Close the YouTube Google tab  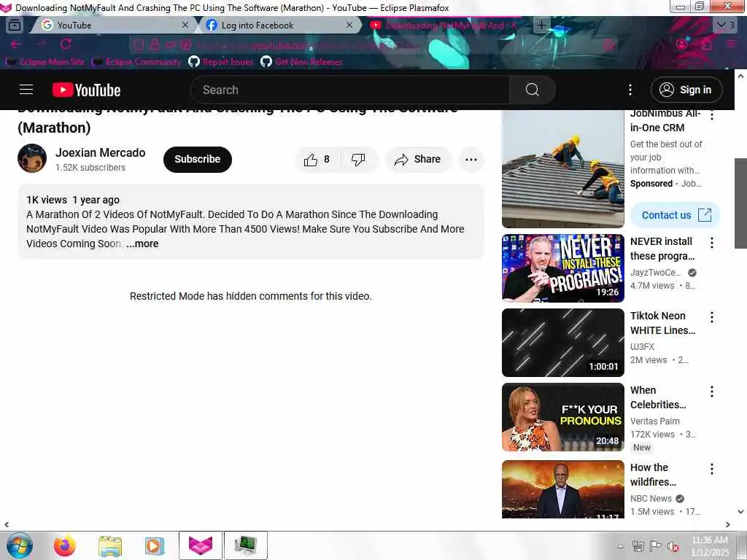point(185,26)
